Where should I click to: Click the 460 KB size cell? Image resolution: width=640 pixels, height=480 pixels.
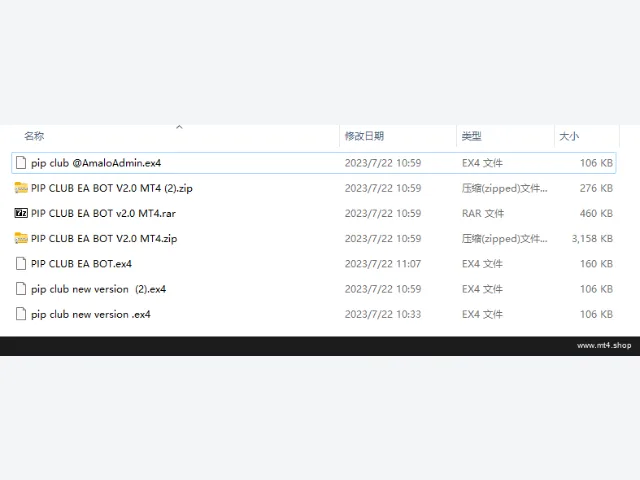click(596, 213)
